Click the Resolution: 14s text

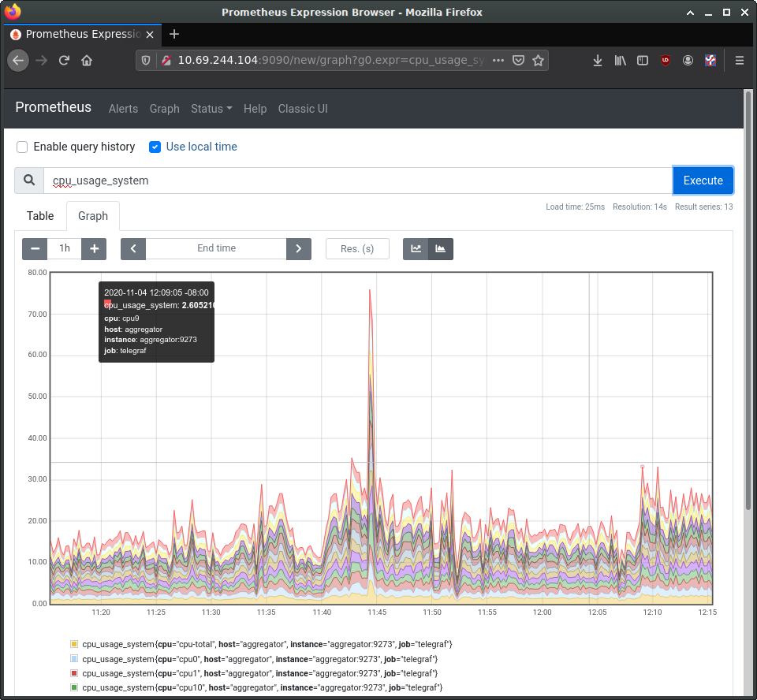(x=640, y=207)
